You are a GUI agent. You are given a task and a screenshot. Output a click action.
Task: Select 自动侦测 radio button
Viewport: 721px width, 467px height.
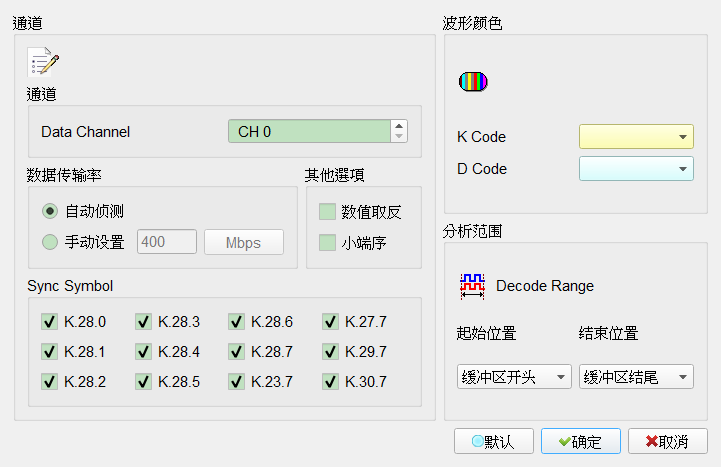[x=50, y=211]
